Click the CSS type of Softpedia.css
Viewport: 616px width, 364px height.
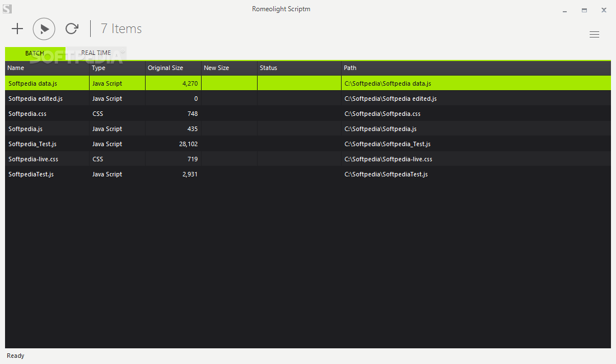[98, 114]
